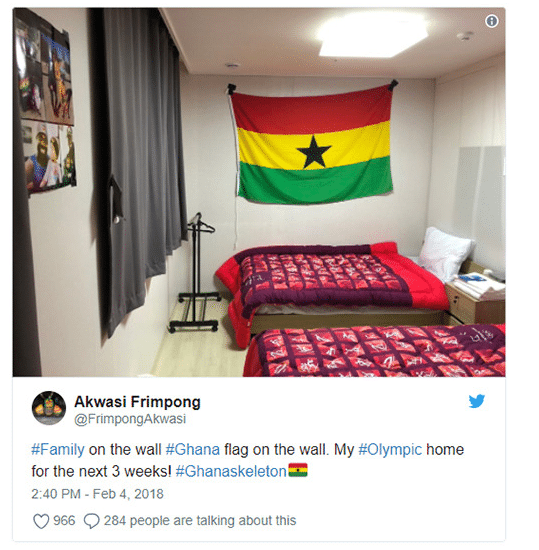Click the tweet text body
Viewport: 539px width, 550px height.
click(248, 460)
